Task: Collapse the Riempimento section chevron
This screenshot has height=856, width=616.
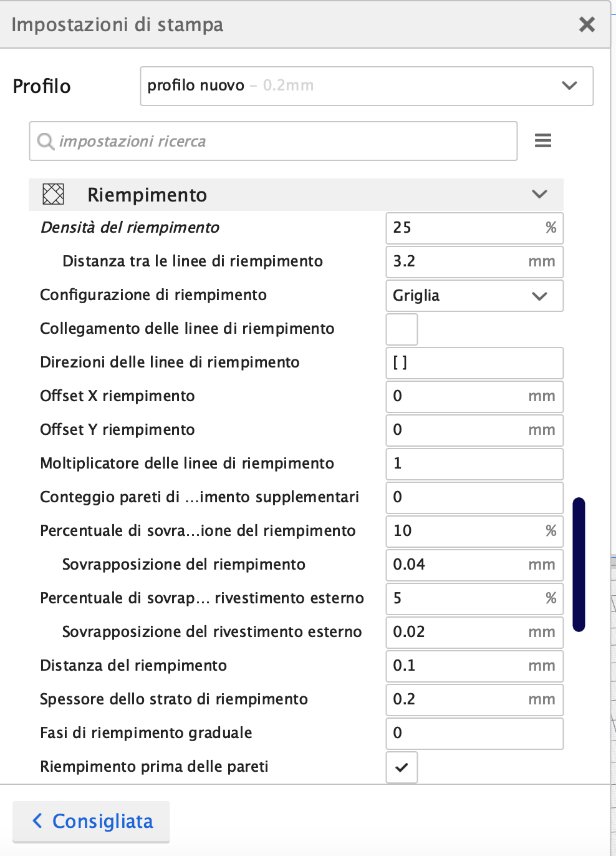Action: [539, 195]
